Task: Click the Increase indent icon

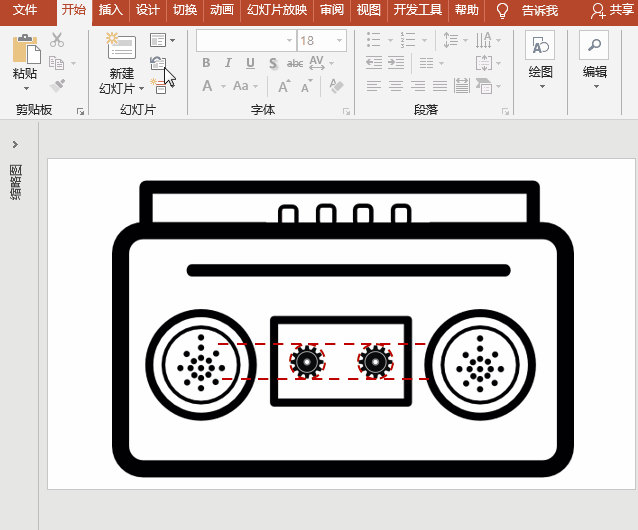Action: pyautogui.click(x=395, y=63)
